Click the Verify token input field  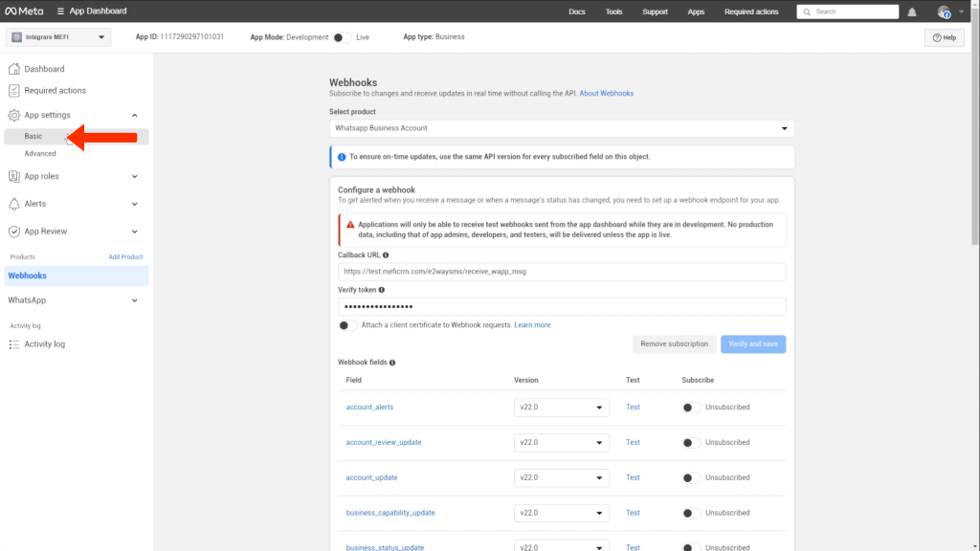tap(561, 307)
